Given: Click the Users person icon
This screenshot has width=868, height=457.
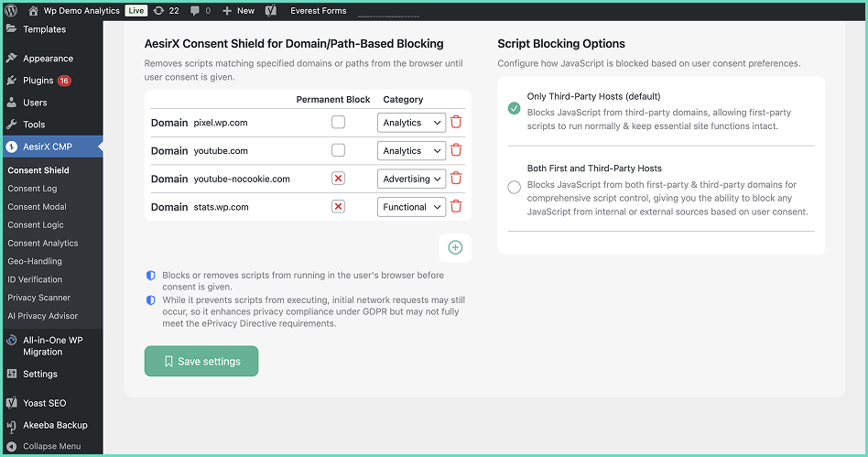Looking at the screenshot, I should coord(11,103).
